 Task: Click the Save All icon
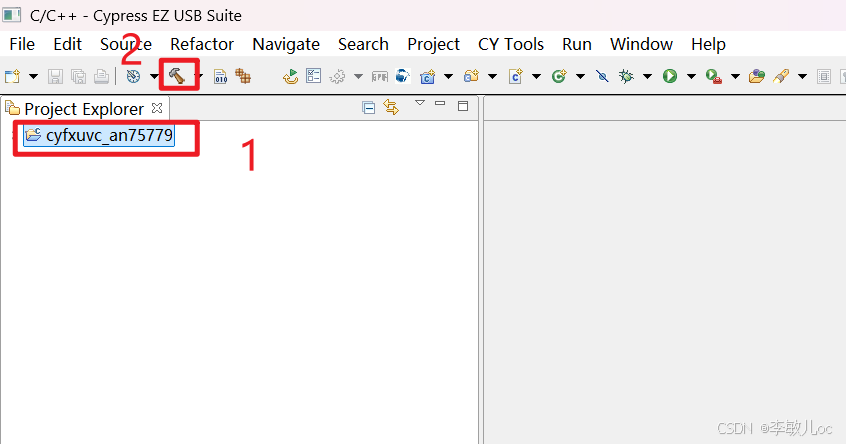(x=78, y=77)
